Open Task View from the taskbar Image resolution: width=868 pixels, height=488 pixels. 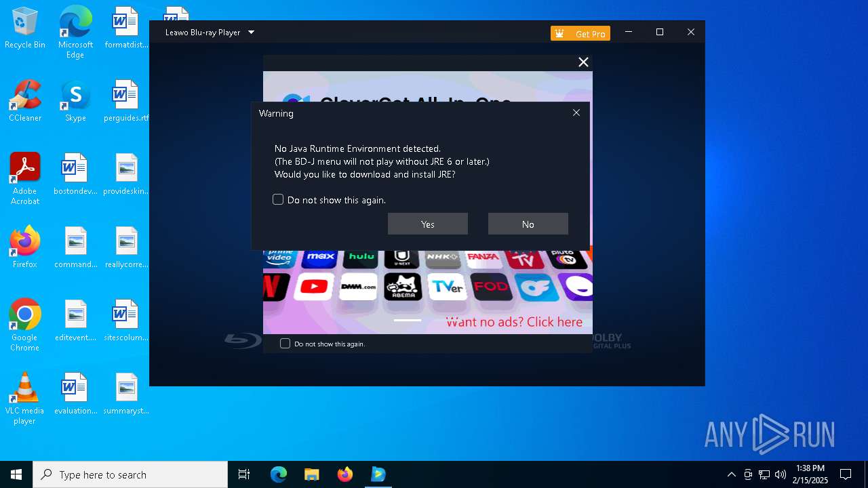click(244, 474)
